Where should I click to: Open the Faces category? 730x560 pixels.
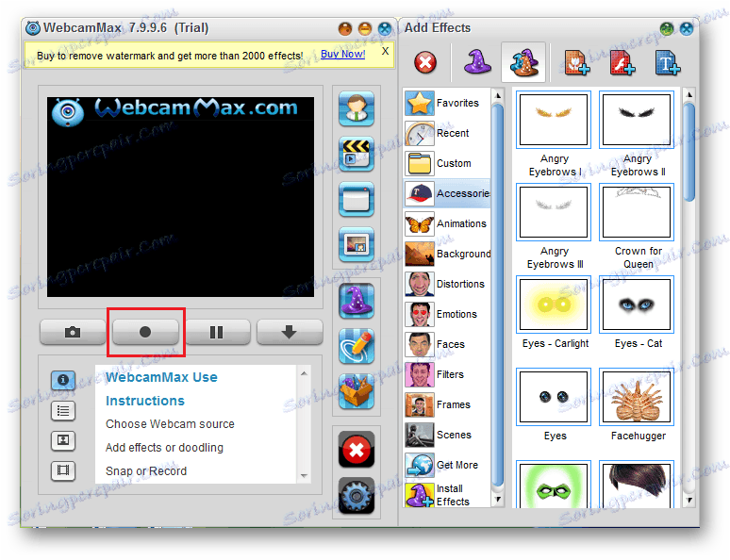click(447, 344)
